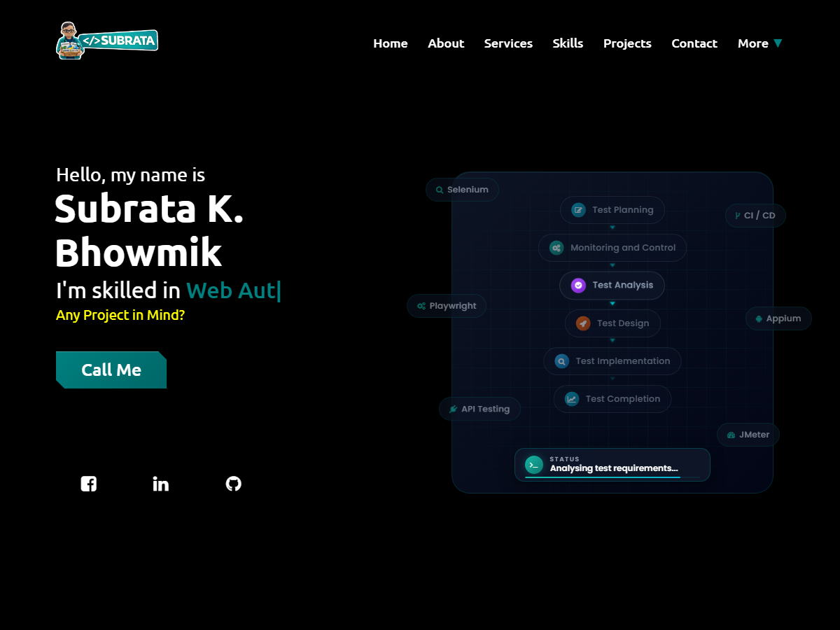Viewport: 840px width, 630px height.
Task: Click the Test Implementation step label
Action: point(623,361)
